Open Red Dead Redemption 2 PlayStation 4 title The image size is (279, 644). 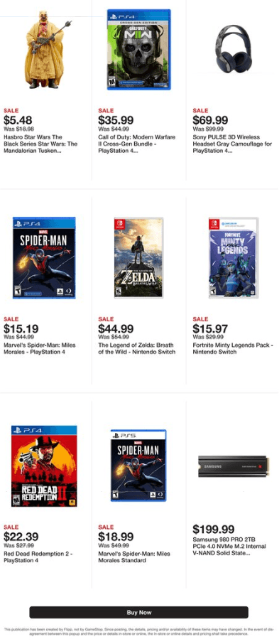pos(38,557)
